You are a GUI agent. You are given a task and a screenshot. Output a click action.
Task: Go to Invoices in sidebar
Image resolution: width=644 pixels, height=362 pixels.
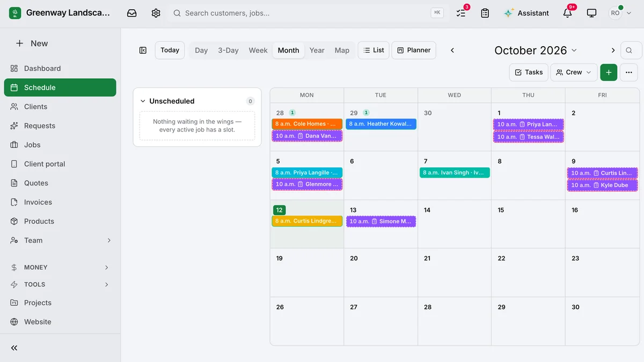pyautogui.click(x=60, y=202)
